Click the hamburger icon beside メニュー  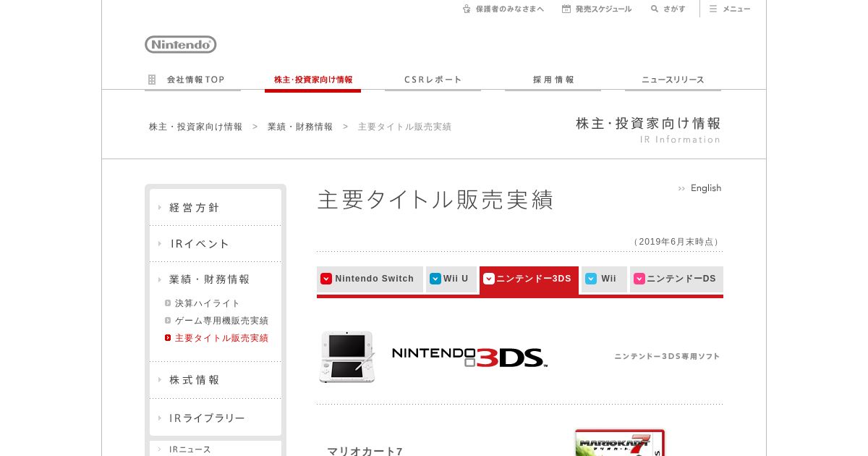[x=713, y=9]
